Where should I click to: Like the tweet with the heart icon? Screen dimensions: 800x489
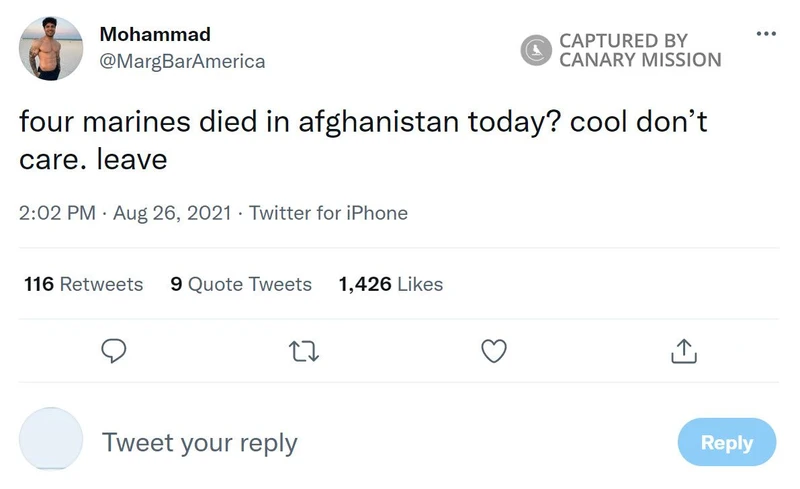pyautogui.click(x=494, y=351)
